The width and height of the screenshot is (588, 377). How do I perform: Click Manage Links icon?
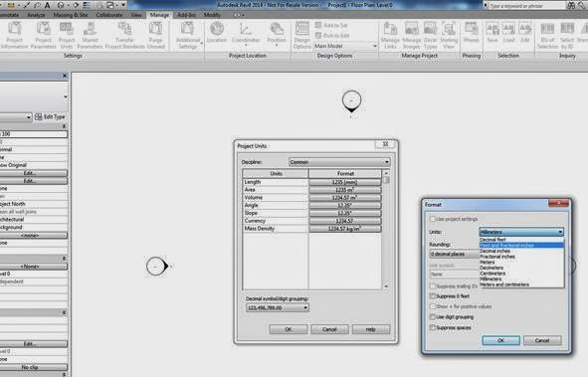coord(390,35)
